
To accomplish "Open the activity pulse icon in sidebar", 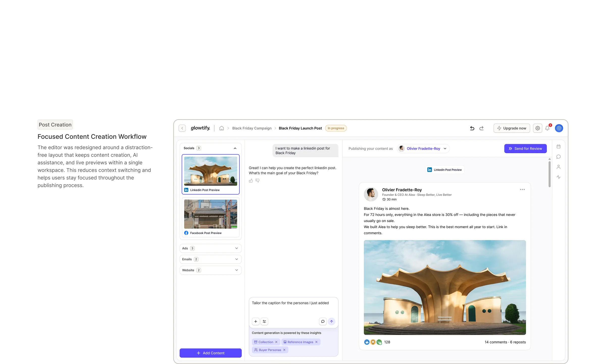I will pos(559,177).
